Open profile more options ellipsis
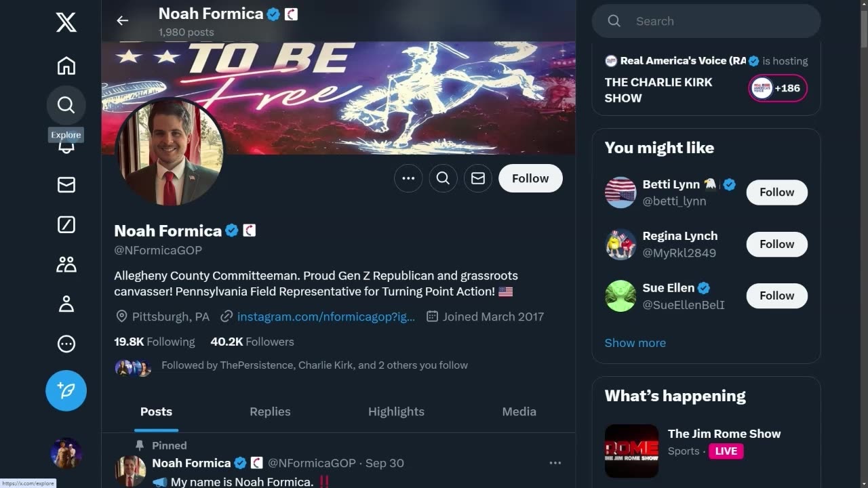 click(408, 178)
